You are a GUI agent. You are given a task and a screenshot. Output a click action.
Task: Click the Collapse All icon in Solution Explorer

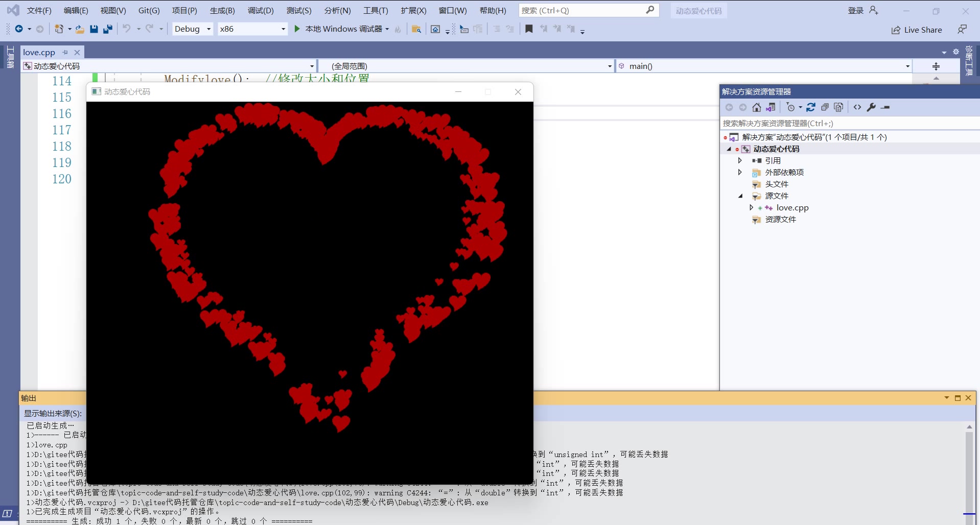[825, 107]
